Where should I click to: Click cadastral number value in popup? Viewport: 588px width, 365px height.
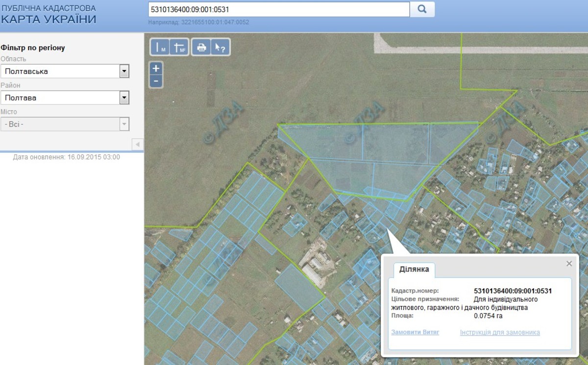coord(513,291)
